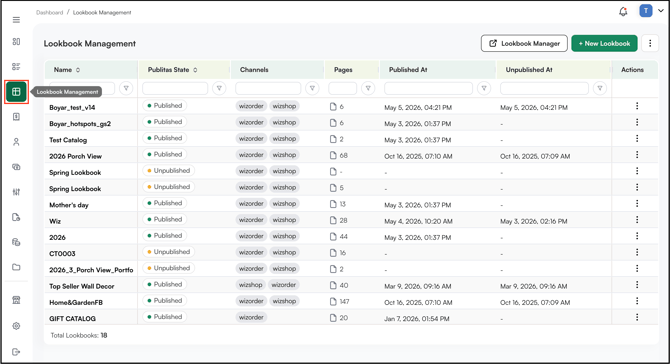Screen dimensions: 670x364
Task: Select the Top Seller Wall Decor name
Action: coord(82,286)
